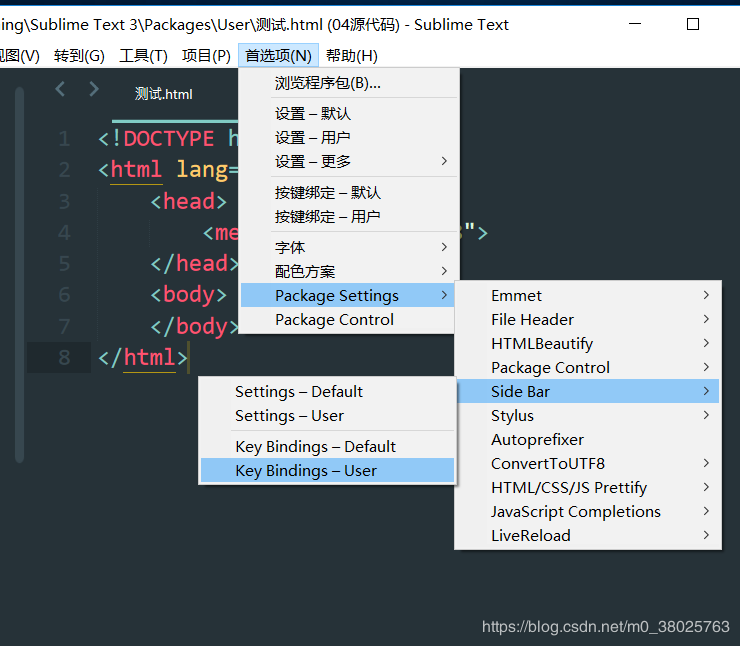
Task: Click the forward navigation arrow beside tabs
Action: [x=94, y=89]
